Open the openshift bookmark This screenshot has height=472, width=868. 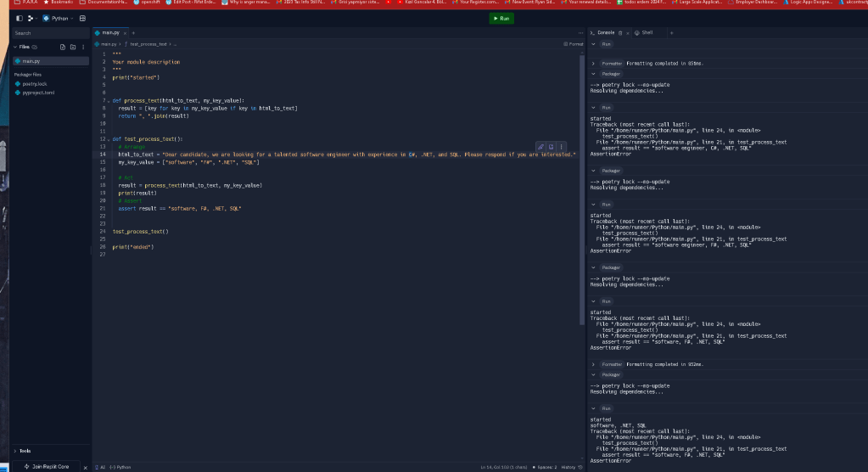click(146, 3)
